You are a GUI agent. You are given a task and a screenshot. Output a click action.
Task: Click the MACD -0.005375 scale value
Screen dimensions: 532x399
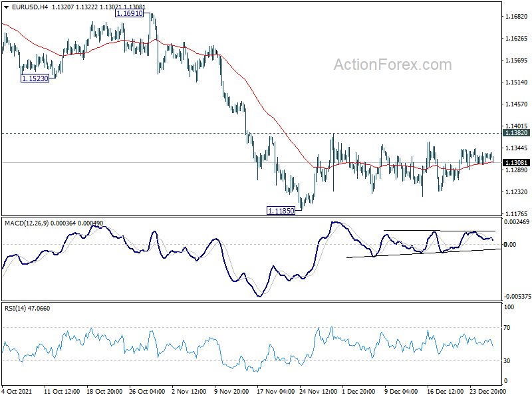tap(517, 297)
